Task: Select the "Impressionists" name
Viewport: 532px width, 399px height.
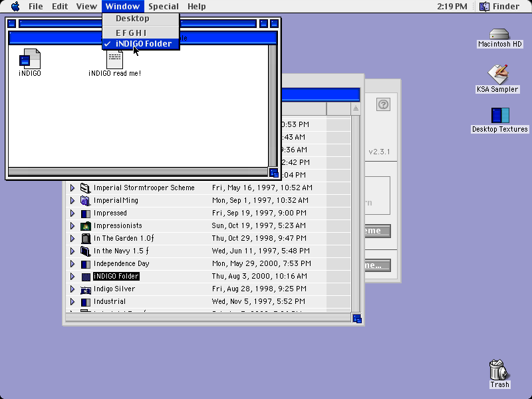Action: (118, 226)
